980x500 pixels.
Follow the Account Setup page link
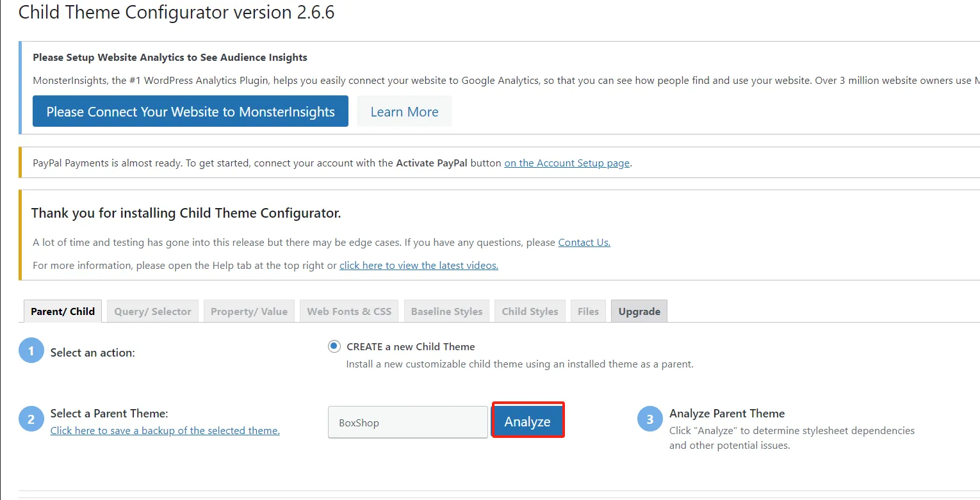point(567,163)
